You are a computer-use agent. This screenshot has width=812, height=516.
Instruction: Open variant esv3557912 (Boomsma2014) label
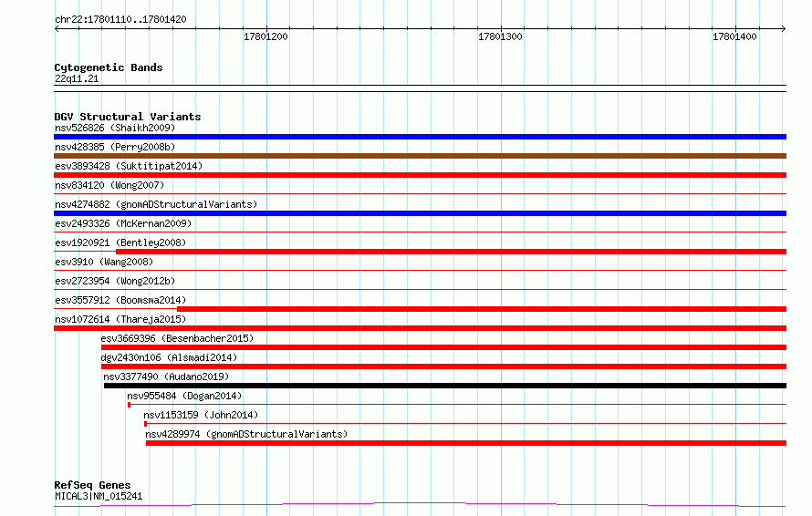point(120,300)
